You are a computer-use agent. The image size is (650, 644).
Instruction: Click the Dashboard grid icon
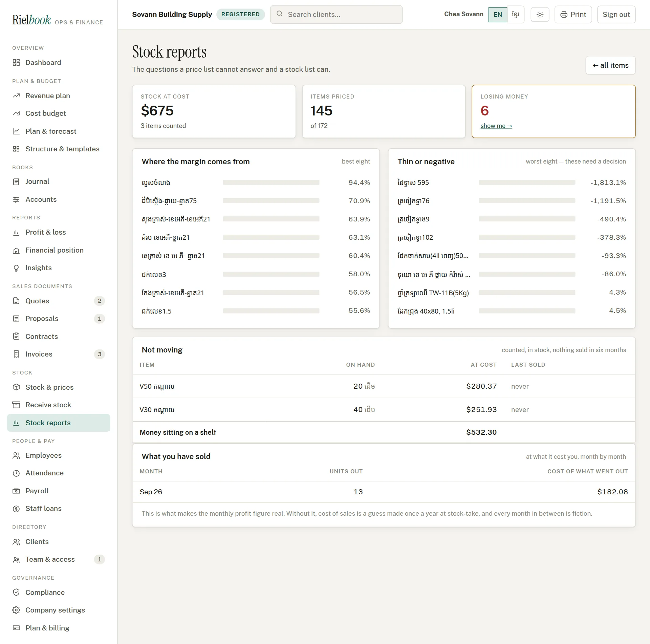click(x=16, y=63)
